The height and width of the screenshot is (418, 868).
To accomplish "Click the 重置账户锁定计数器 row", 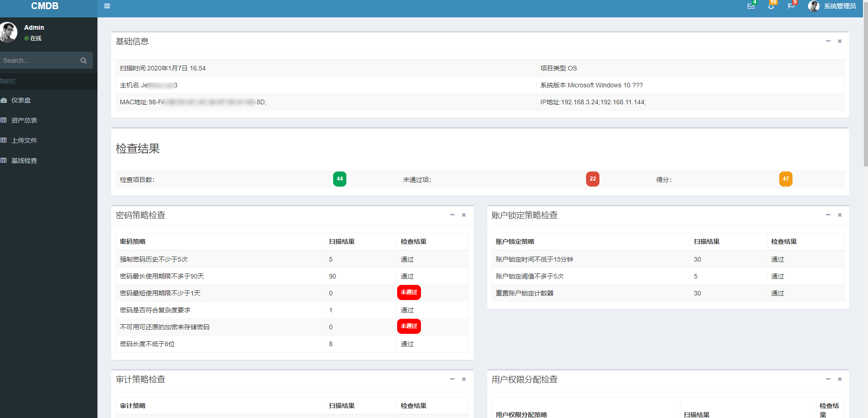I will pyautogui.click(x=668, y=293).
